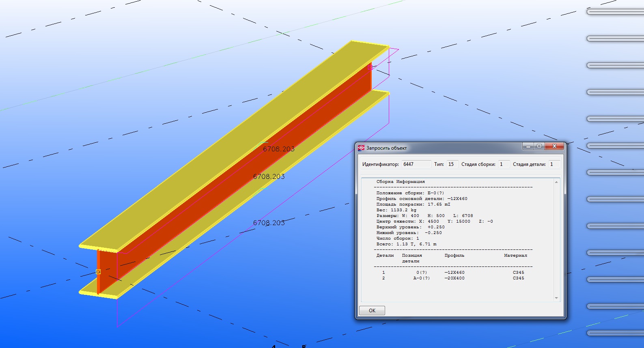Click the yellow start handle on the beam
The height and width of the screenshot is (348, 644).
coord(98,272)
